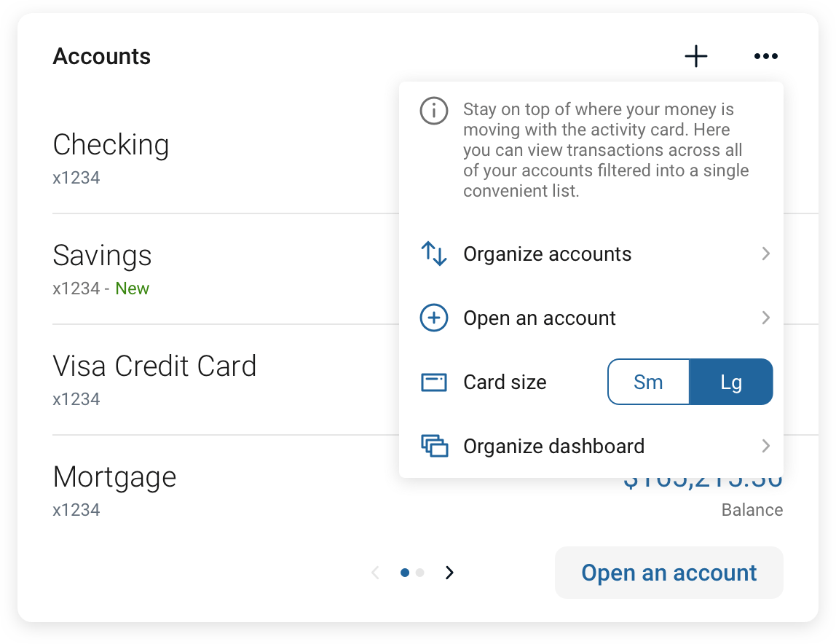Click the Organize dashboard stacked windows icon

point(434,446)
